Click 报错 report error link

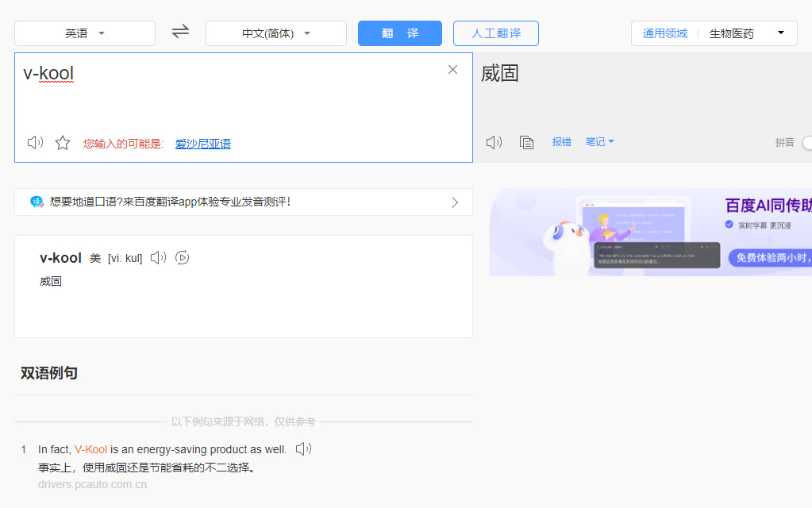[x=562, y=141]
